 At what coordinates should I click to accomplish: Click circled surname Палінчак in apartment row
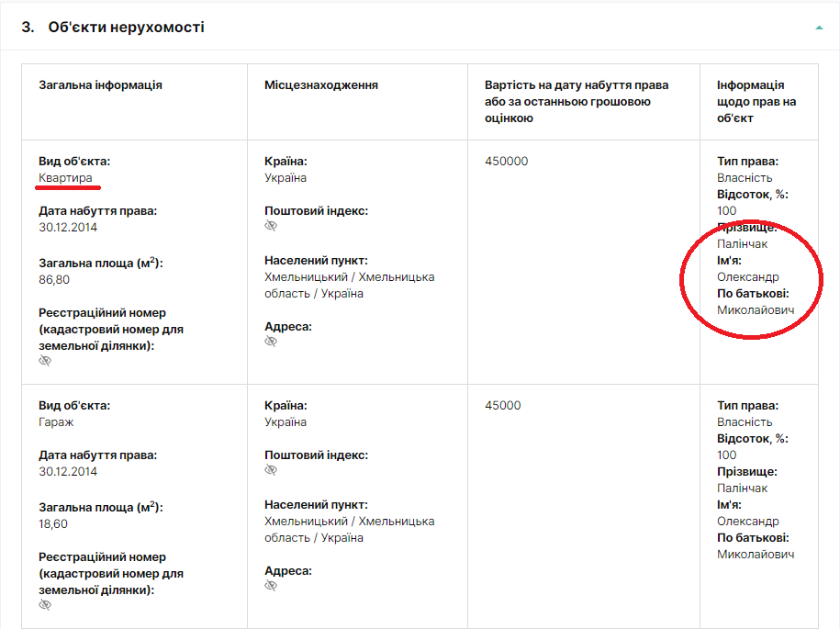tap(742, 244)
